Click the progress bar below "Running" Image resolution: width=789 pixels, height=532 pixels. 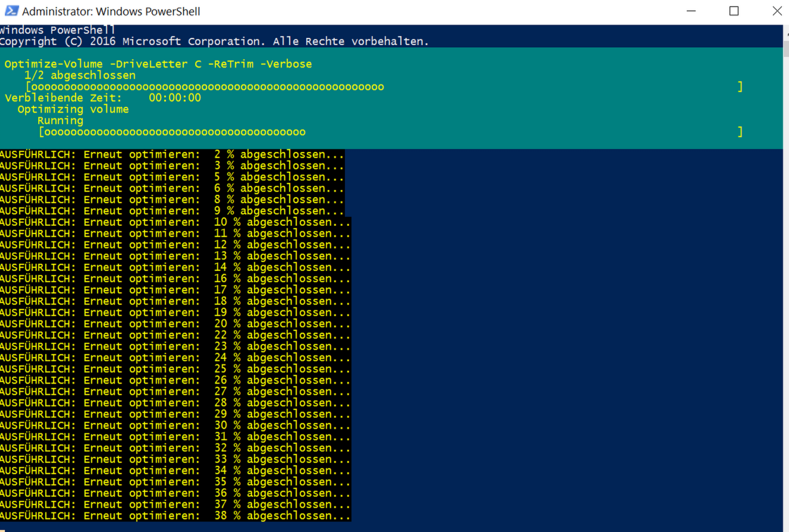391,132
